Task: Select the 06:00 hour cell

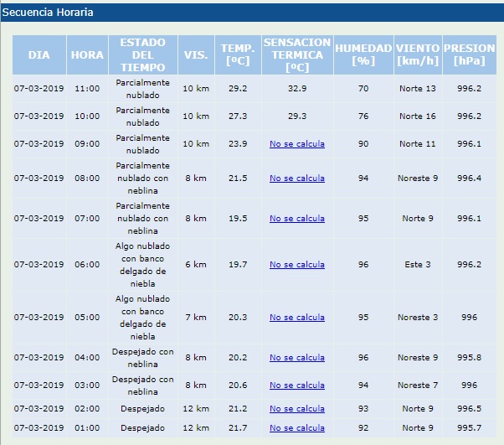Action: tap(87, 265)
